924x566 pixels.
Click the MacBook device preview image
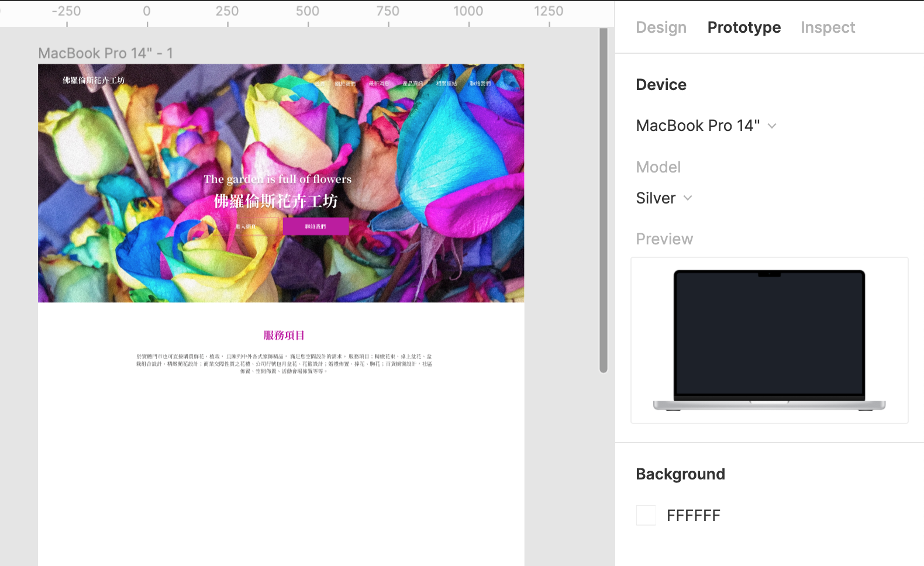769,340
